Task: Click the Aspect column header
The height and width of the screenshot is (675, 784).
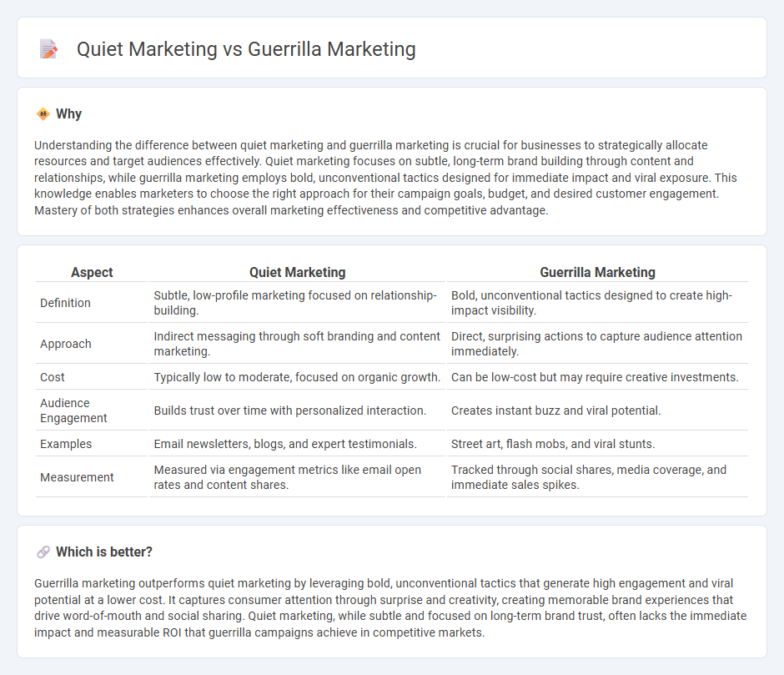Action: 92,272
